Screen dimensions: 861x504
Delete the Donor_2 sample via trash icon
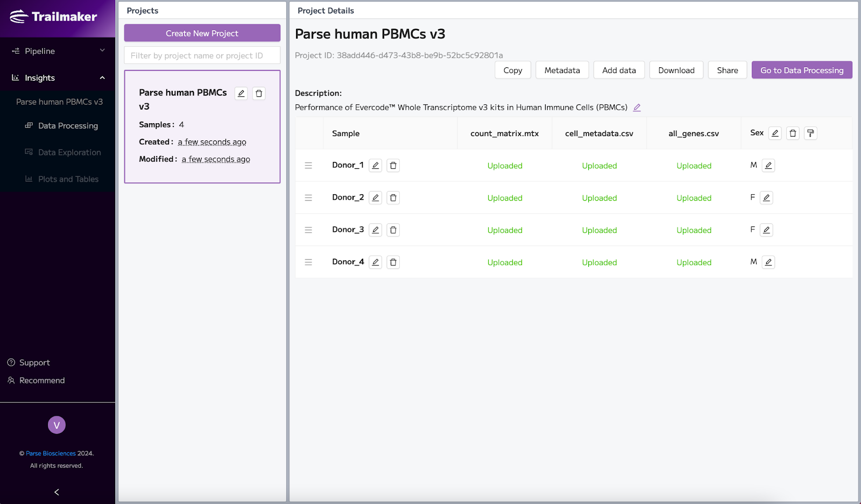[393, 197]
